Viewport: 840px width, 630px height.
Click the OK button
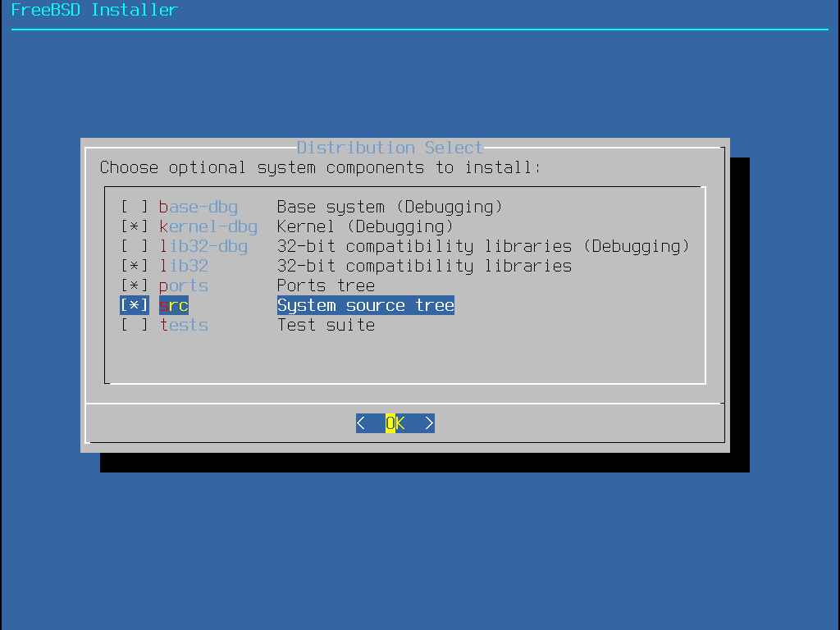click(395, 423)
